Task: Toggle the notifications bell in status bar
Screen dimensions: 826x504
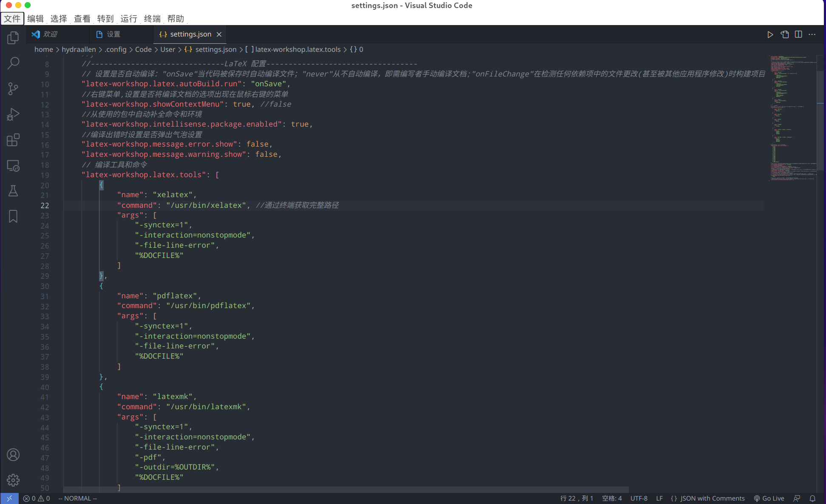Action: coord(812,498)
